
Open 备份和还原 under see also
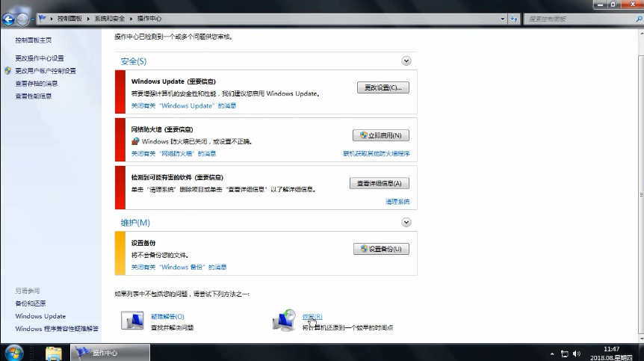coord(31,303)
